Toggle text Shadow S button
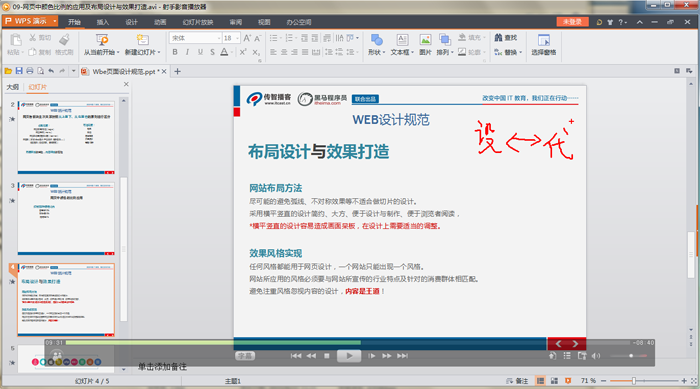The height and width of the screenshot is (389, 700). point(212,52)
